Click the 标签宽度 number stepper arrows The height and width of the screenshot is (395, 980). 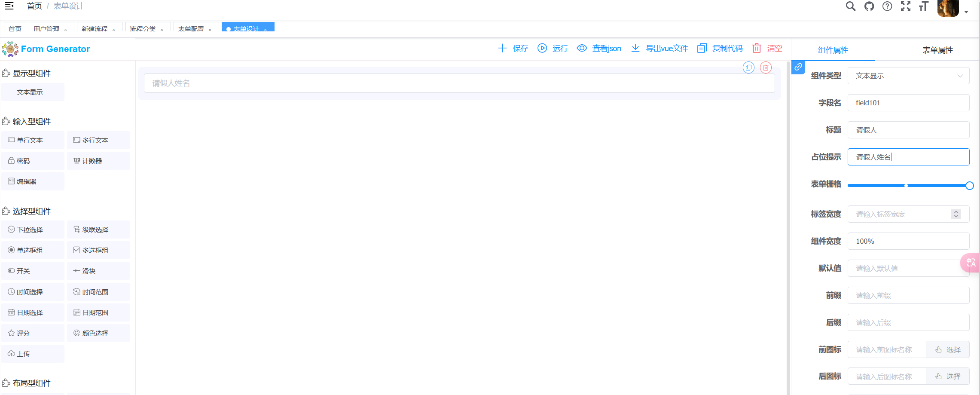tap(956, 214)
